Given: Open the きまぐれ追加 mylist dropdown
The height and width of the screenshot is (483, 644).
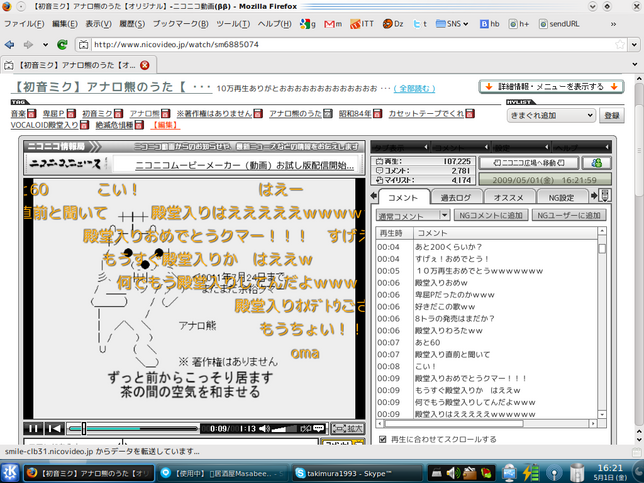Looking at the screenshot, I should click(551, 115).
